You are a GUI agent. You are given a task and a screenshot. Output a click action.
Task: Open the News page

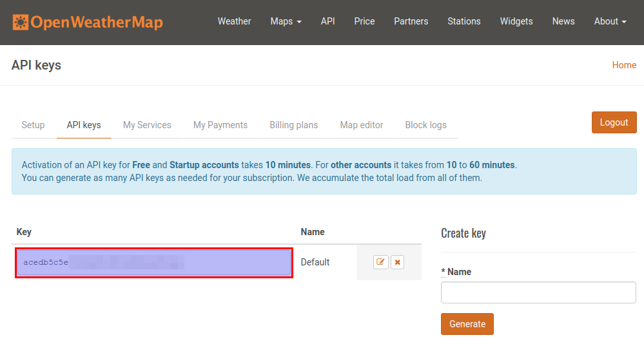[x=563, y=21]
